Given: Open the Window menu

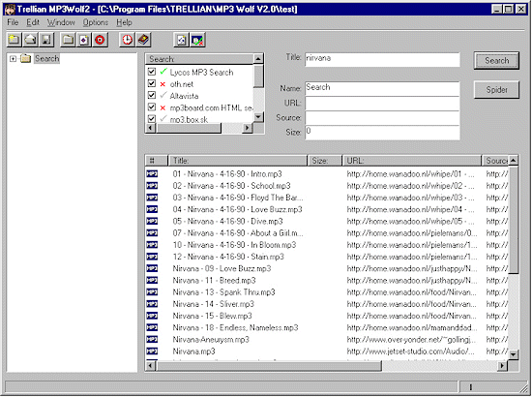Looking at the screenshot, I should [61, 22].
